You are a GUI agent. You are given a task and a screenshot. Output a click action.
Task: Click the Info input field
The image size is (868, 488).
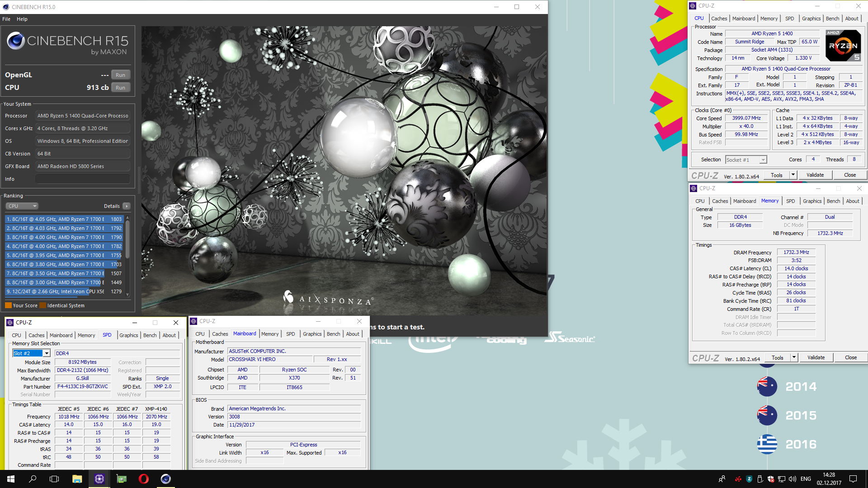tap(83, 179)
